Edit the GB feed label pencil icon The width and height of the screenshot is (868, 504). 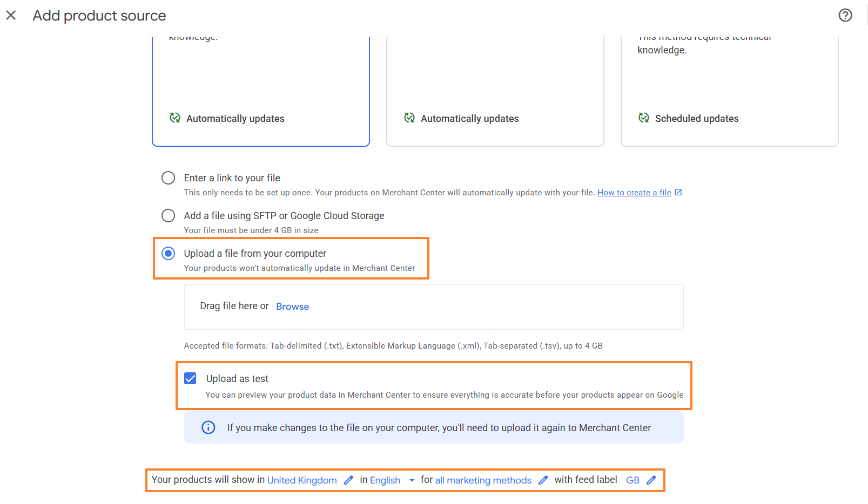click(651, 480)
